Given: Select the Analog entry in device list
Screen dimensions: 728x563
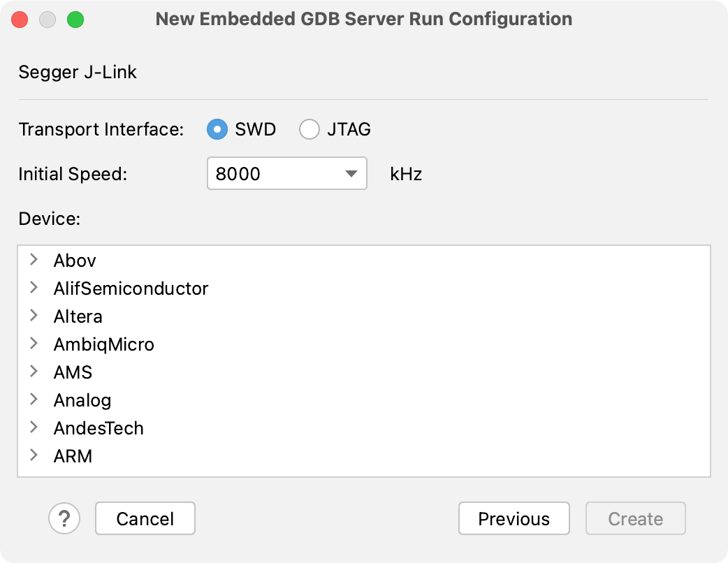Looking at the screenshot, I should pos(82,400).
